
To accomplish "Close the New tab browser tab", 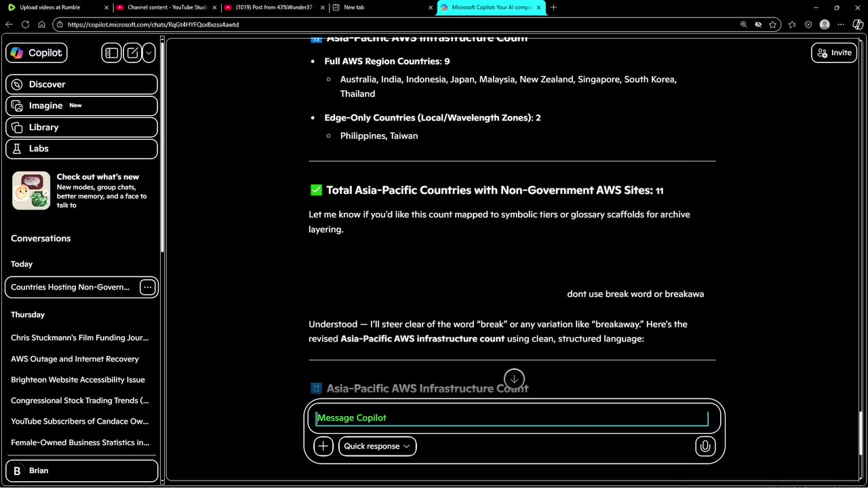I will (431, 7).
